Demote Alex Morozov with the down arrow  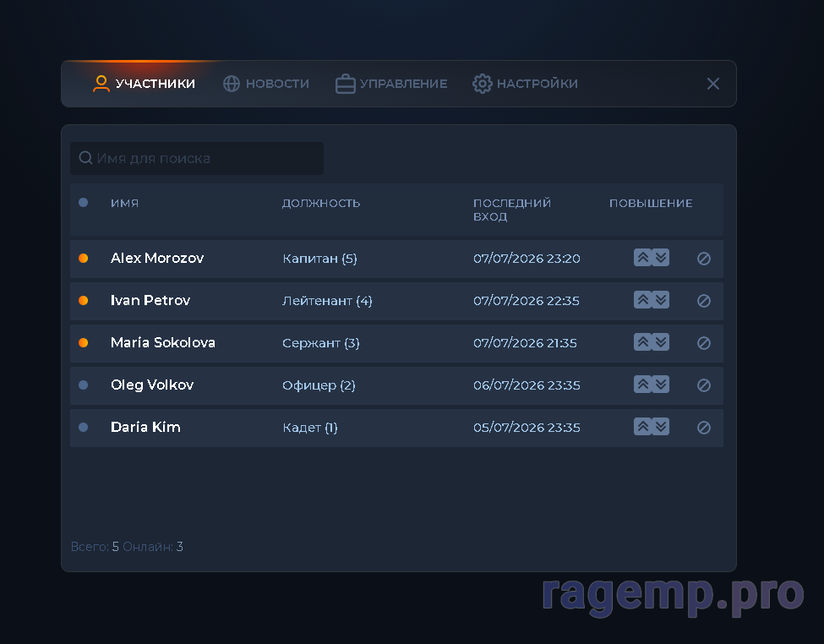[x=661, y=258]
